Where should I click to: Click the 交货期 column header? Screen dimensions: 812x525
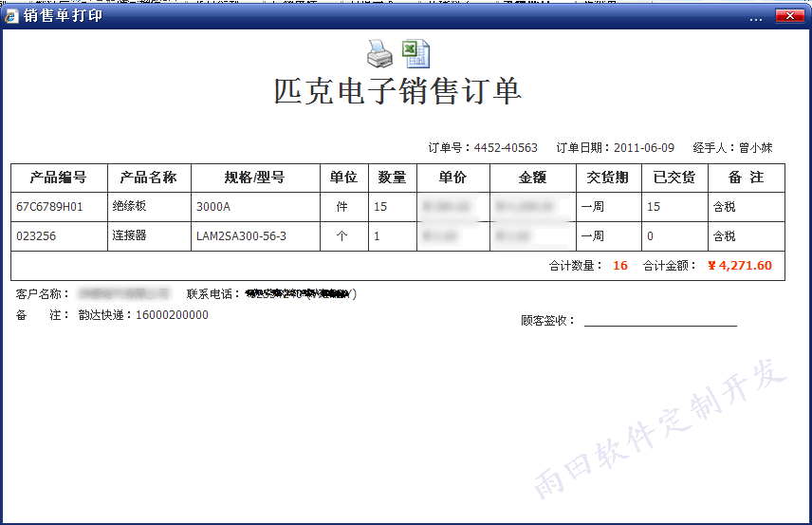607,178
